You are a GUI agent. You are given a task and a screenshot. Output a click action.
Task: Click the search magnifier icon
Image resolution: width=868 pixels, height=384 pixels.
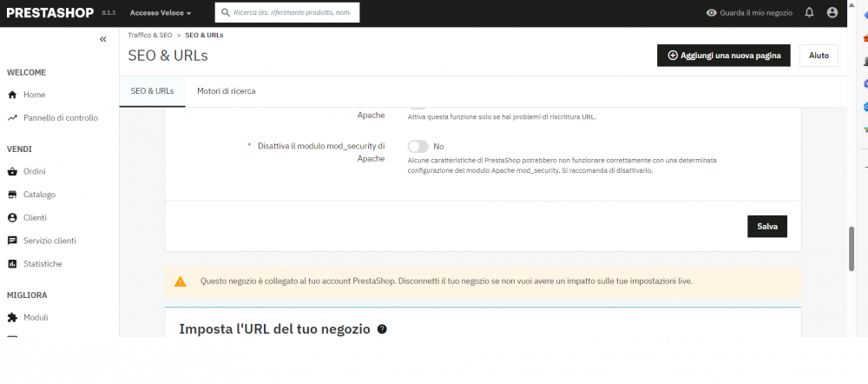[x=226, y=12]
